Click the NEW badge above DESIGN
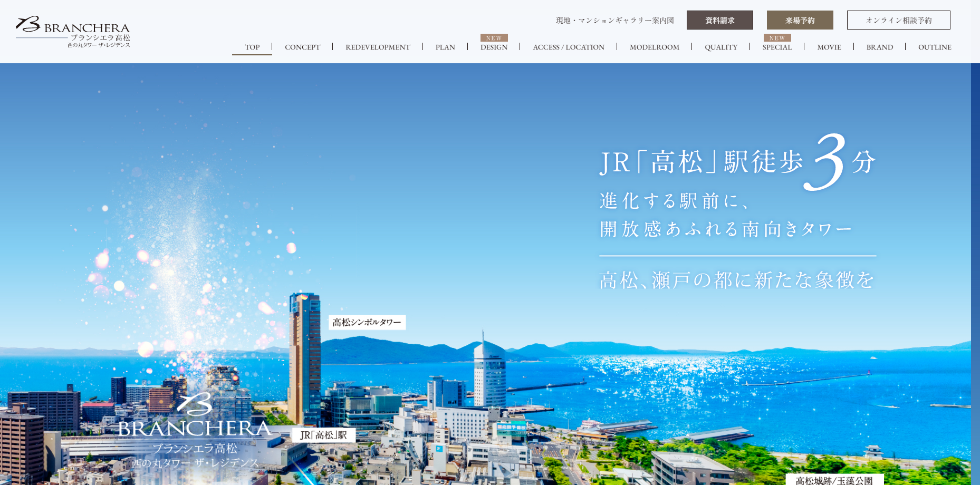The width and height of the screenshot is (980, 485). click(494, 38)
